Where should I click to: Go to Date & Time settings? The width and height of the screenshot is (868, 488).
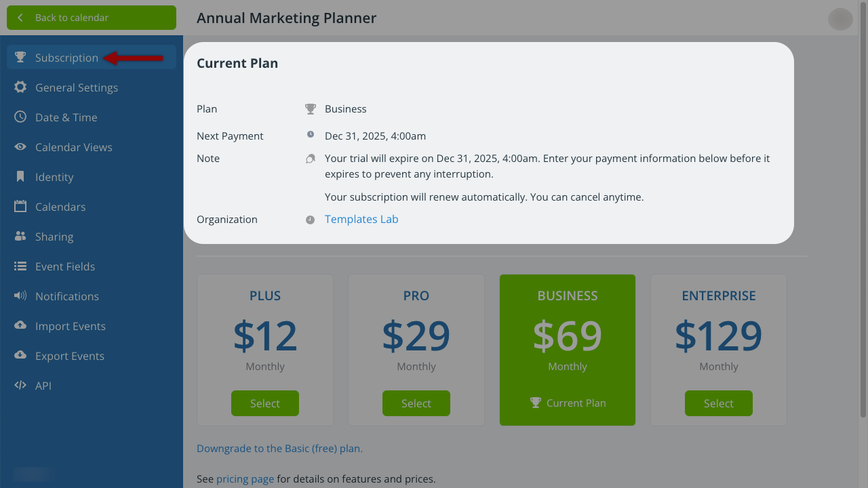(92, 117)
